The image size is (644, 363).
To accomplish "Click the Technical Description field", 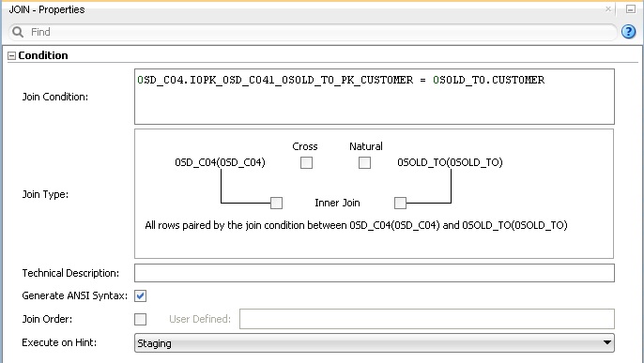I will pos(375,273).
